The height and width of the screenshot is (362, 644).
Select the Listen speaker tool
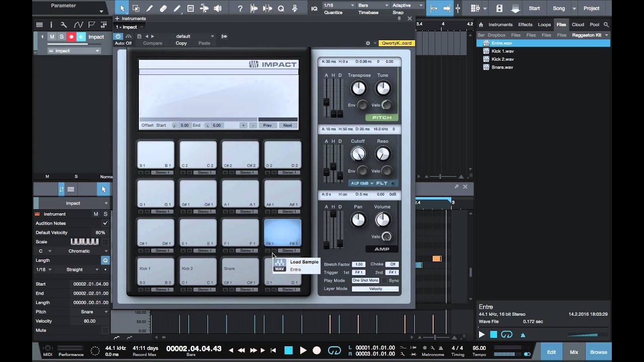(217, 8)
